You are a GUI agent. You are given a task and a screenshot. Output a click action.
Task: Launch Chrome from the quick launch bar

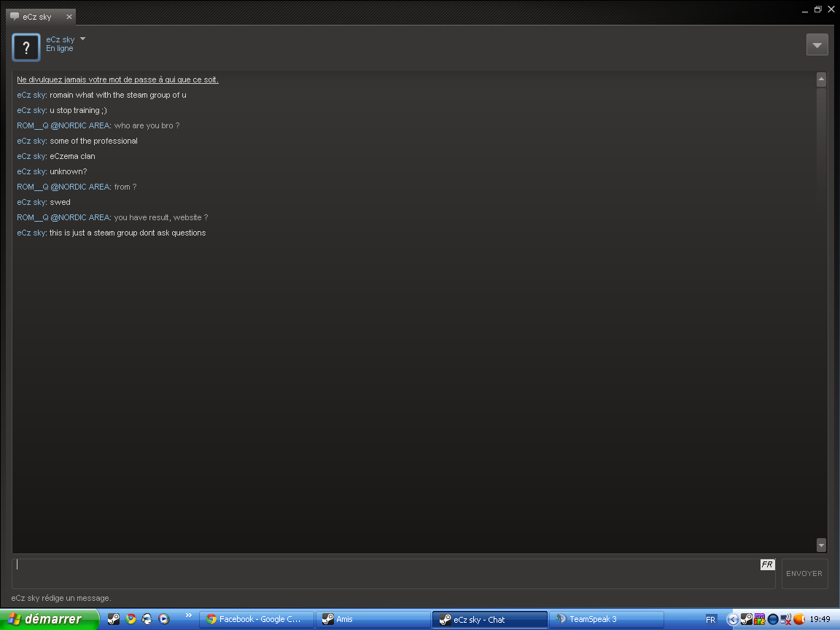click(x=131, y=619)
